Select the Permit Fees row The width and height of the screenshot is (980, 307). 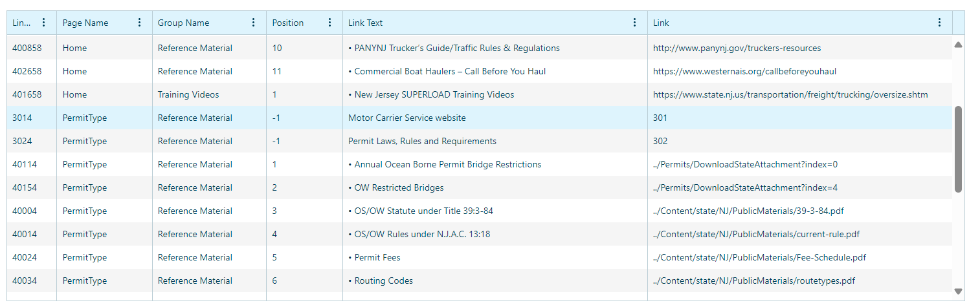[x=480, y=257]
